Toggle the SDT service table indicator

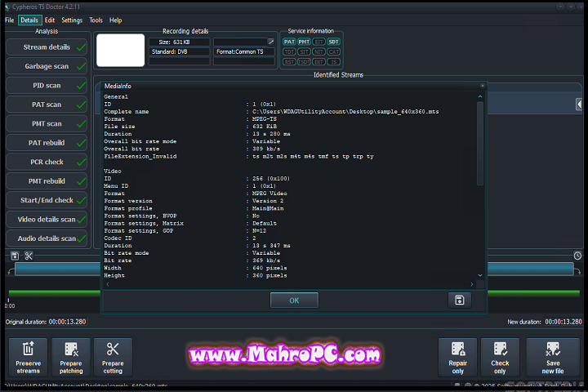click(x=334, y=42)
